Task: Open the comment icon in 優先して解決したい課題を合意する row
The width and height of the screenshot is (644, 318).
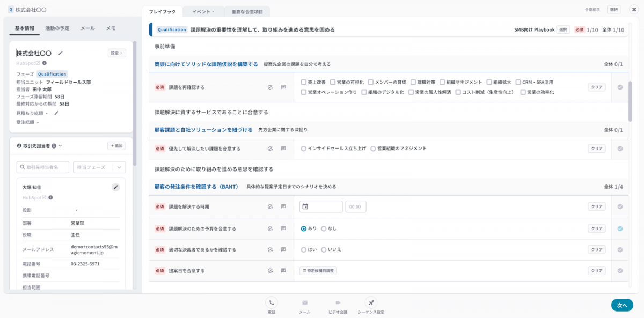Action: (283, 149)
